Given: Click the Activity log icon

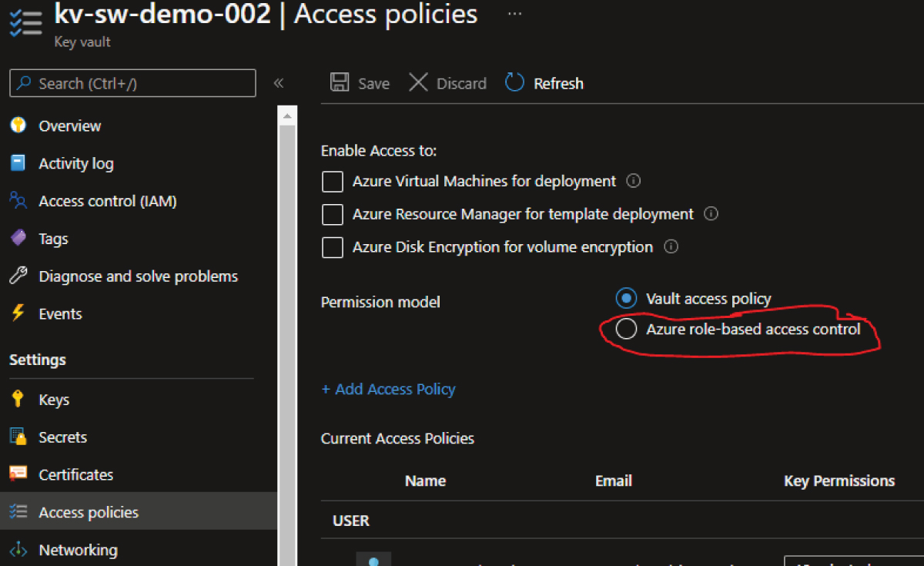Looking at the screenshot, I should pos(18,163).
